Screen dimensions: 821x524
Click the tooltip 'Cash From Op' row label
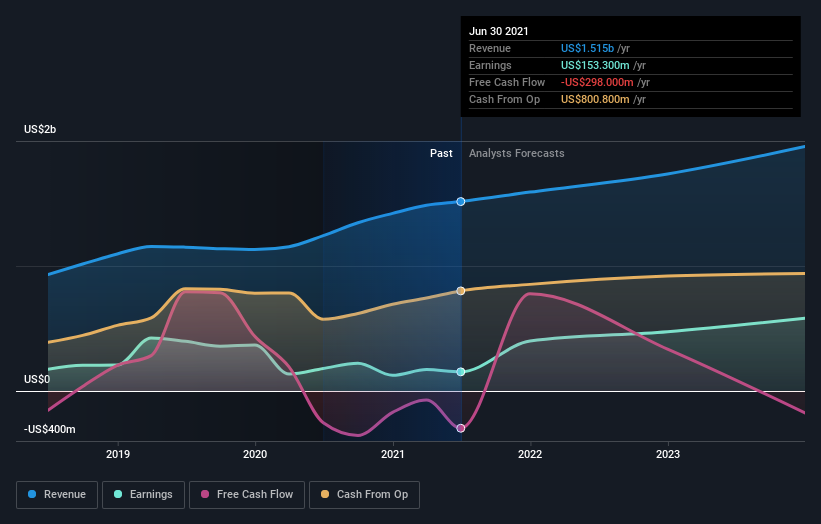504,99
